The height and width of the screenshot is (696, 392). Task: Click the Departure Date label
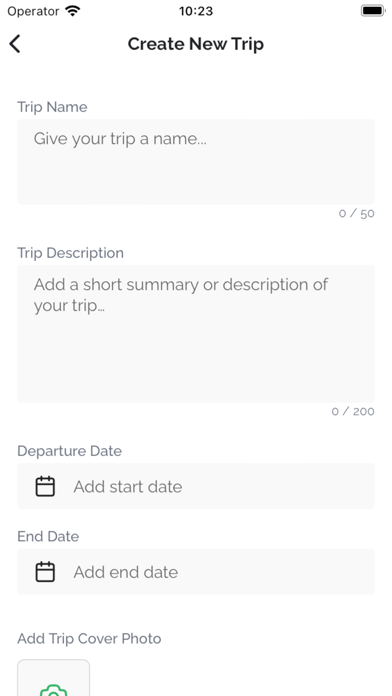pyautogui.click(x=69, y=451)
